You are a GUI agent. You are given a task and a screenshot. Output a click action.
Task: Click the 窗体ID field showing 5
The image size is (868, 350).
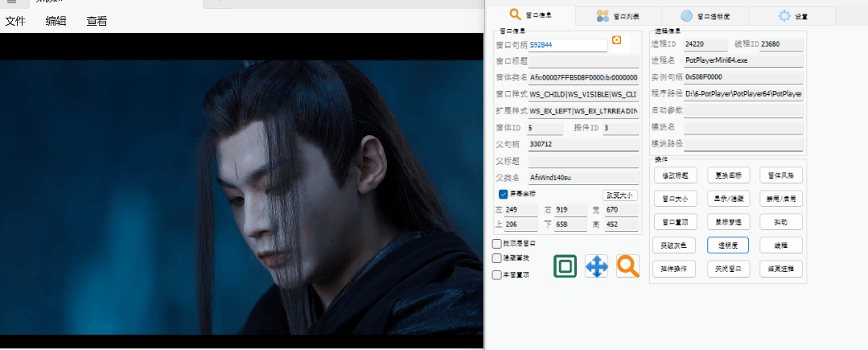pos(545,128)
